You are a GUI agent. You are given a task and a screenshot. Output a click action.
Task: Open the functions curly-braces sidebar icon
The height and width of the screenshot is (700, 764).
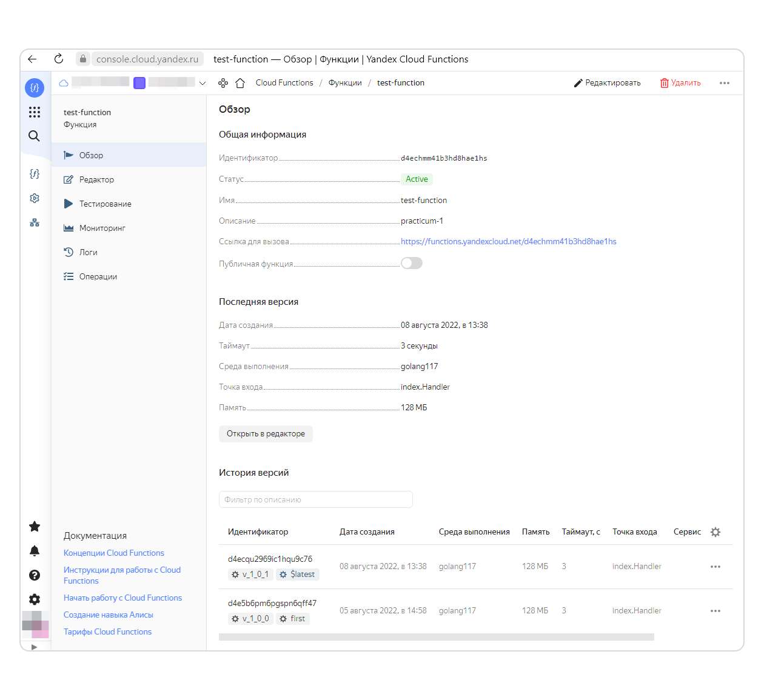point(35,174)
